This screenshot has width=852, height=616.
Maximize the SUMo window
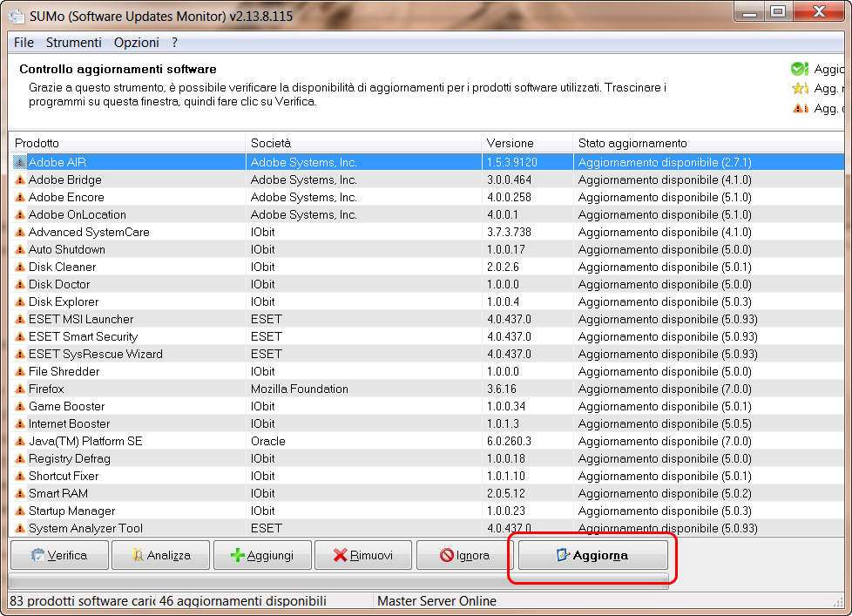[x=779, y=12]
